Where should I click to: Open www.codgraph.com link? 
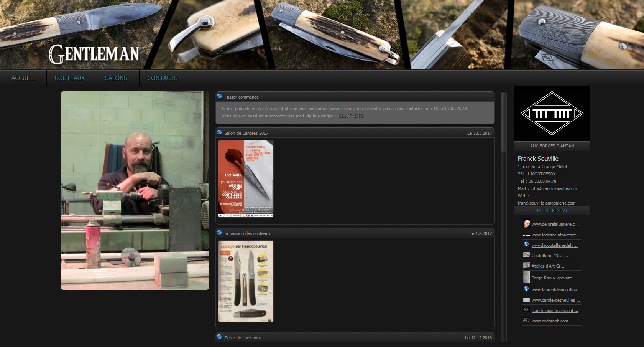550,321
